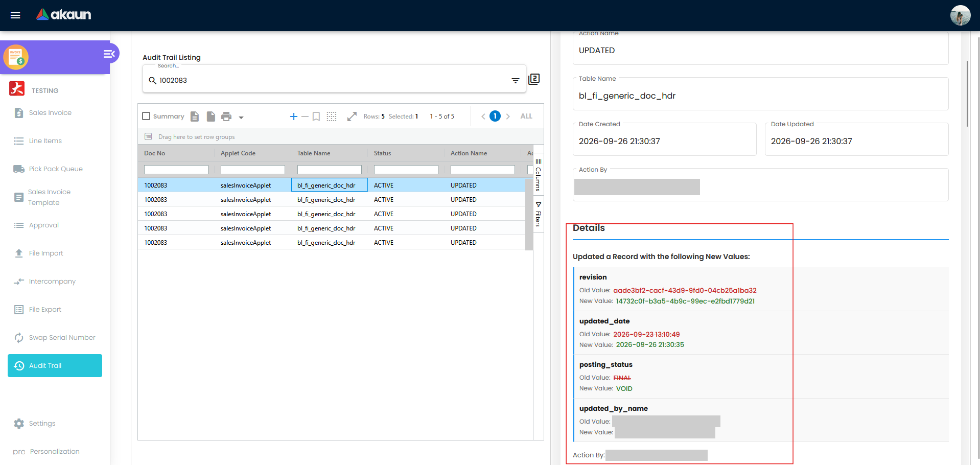Viewport: 980px width, 465px height.
Task: Click the multi-page view icon beside search
Action: 534,79
